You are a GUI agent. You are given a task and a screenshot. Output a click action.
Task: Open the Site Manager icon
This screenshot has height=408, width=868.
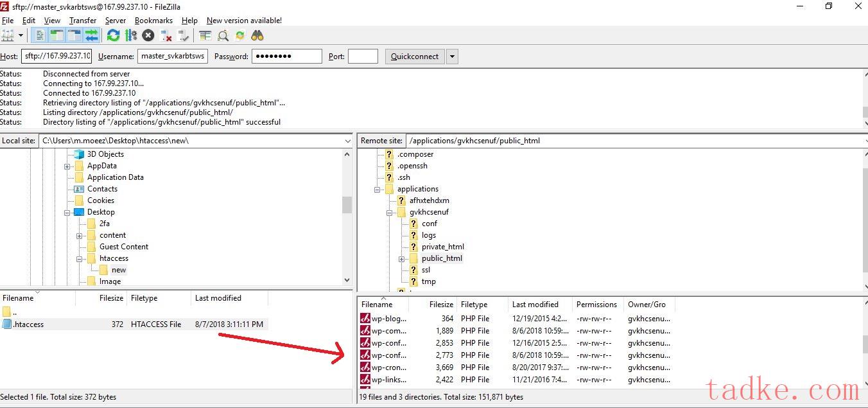pos(8,35)
